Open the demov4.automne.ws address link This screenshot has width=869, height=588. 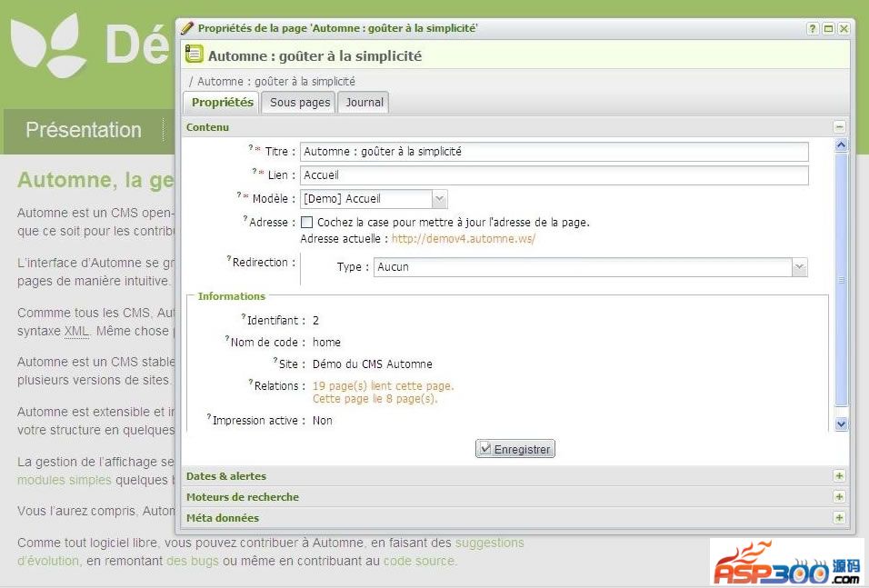(464, 239)
